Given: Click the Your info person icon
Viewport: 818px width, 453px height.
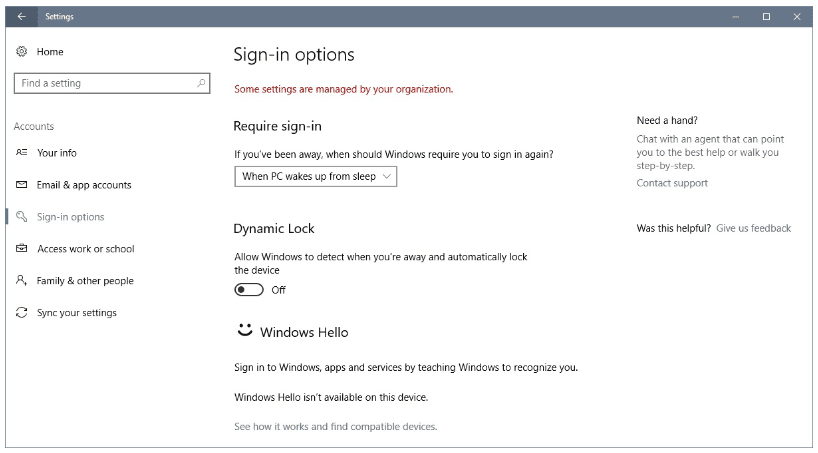Looking at the screenshot, I should [x=22, y=153].
